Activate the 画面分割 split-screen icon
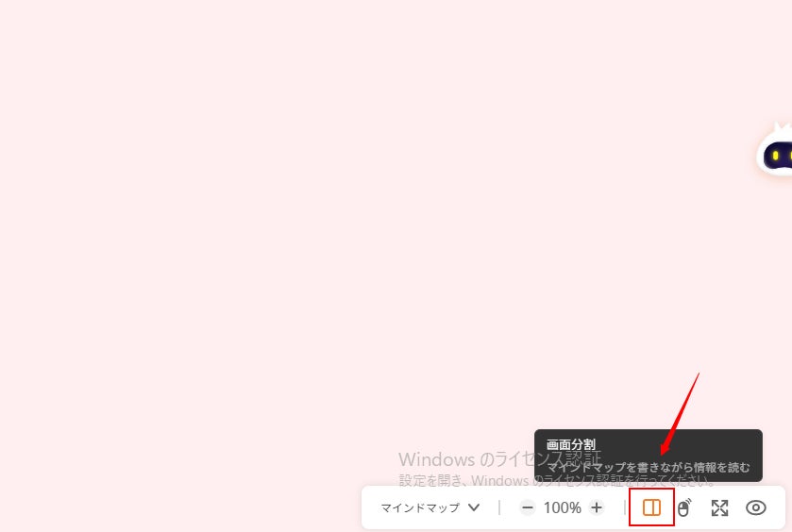 point(651,507)
